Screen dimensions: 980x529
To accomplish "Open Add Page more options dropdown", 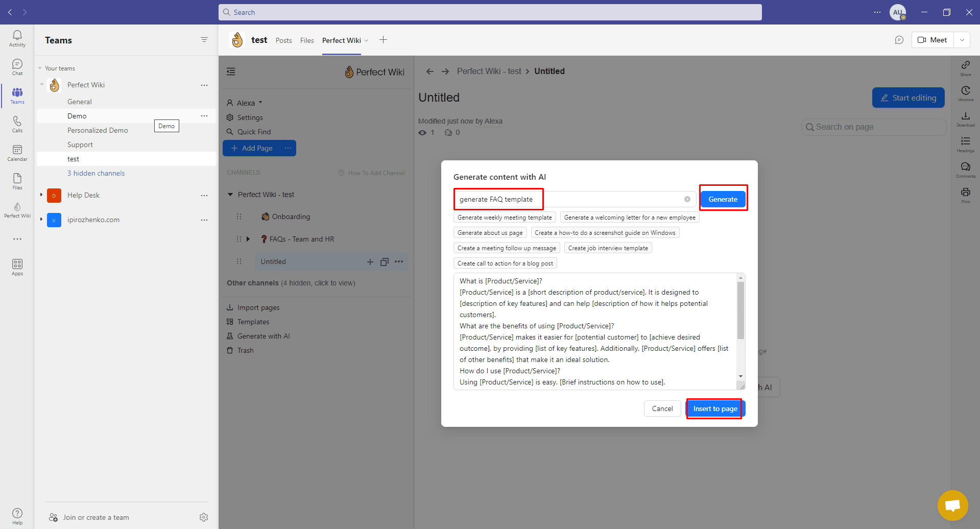I will (x=288, y=148).
